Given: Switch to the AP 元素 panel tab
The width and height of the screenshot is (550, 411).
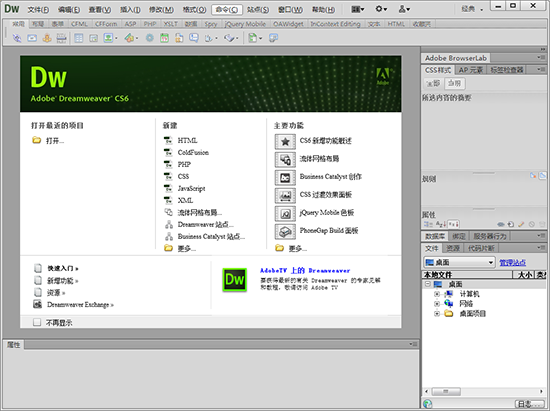Looking at the screenshot, I should 471,70.
